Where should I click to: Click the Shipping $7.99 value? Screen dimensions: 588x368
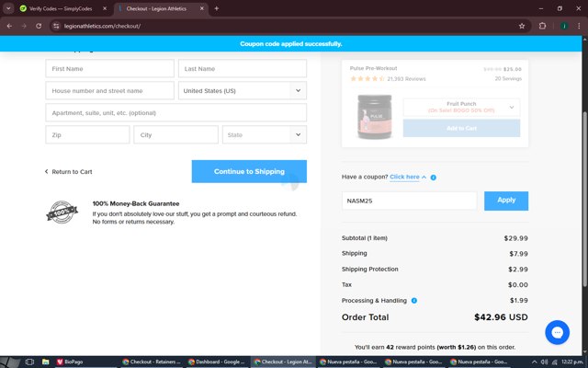pyautogui.click(x=518, y=254)
